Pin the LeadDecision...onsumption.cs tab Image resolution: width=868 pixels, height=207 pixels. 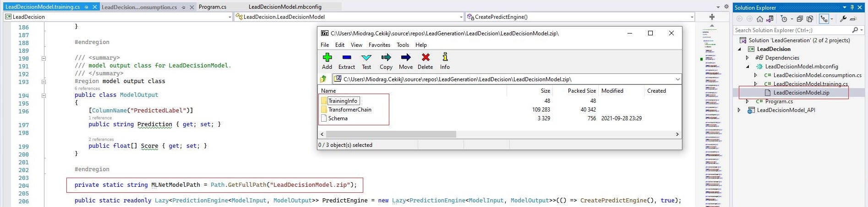pos(184,7)
